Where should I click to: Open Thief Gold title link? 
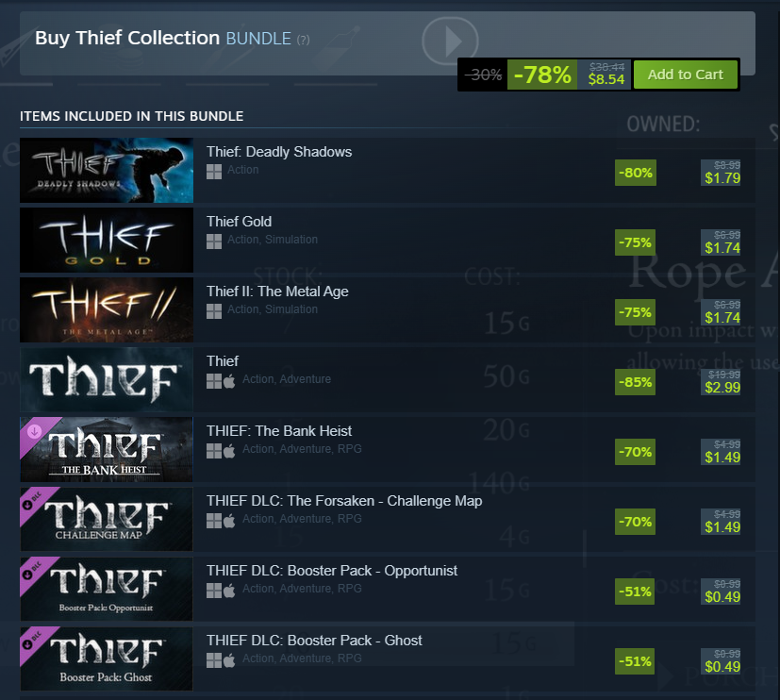(239, 222)
